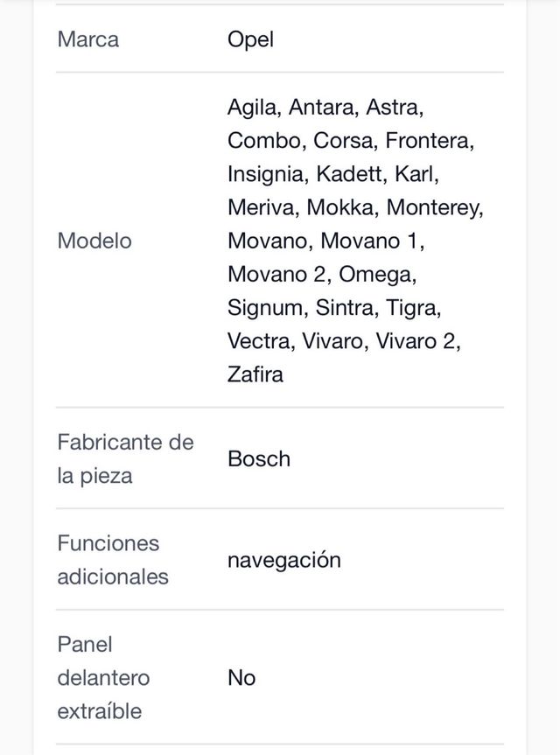
Task: Click the Meriva model name
Action: pos(261,207)
